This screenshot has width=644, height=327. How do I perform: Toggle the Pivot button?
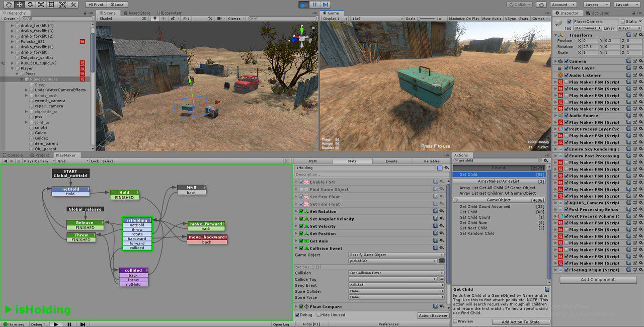95,5
